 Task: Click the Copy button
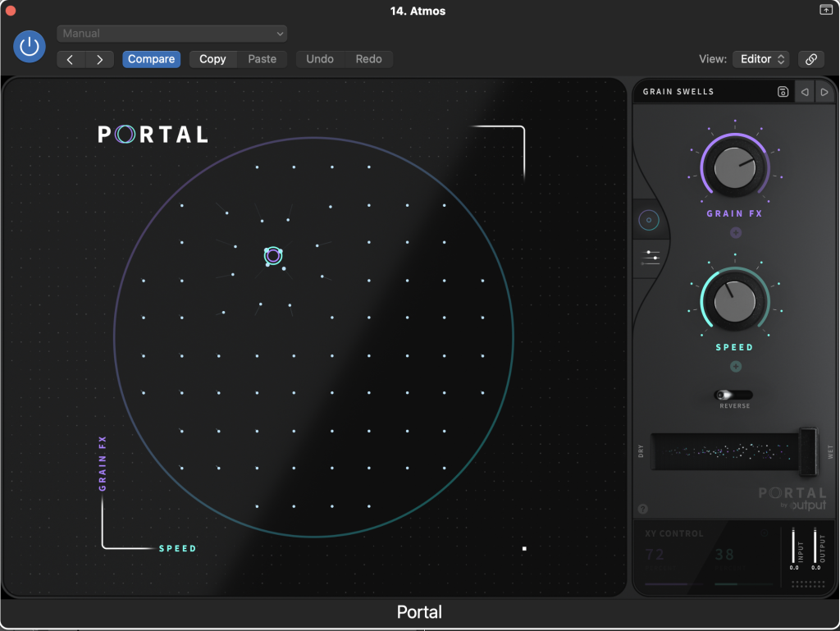click(212, 59)
